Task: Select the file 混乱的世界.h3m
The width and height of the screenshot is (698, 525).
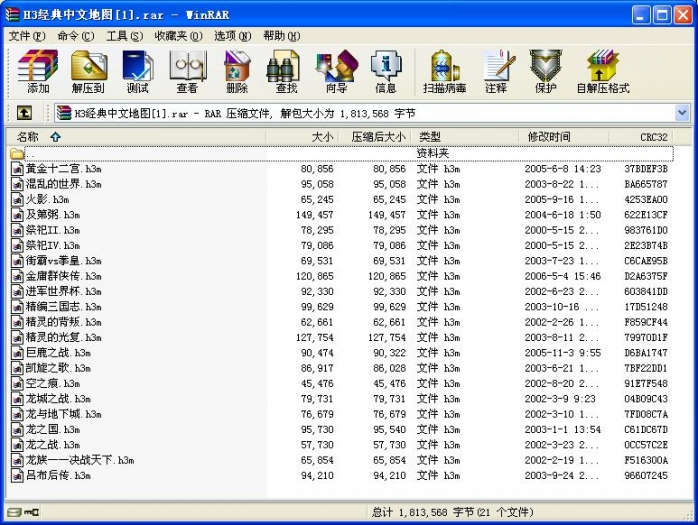Action: pyautogui.click(x=64, y=184)
